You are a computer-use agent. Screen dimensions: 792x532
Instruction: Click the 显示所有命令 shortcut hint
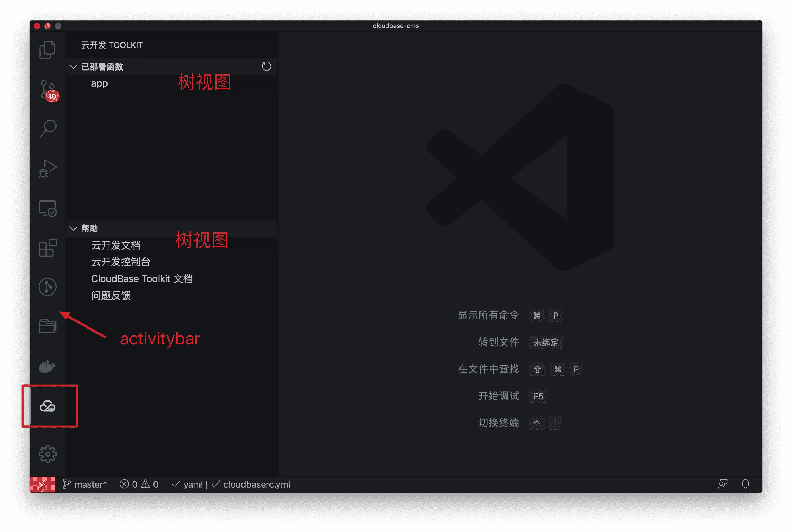click(488, 315)
